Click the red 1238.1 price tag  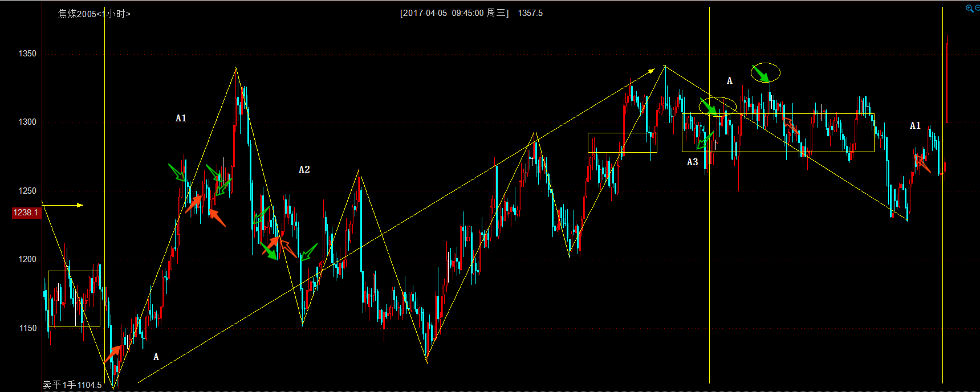[26, 213]
